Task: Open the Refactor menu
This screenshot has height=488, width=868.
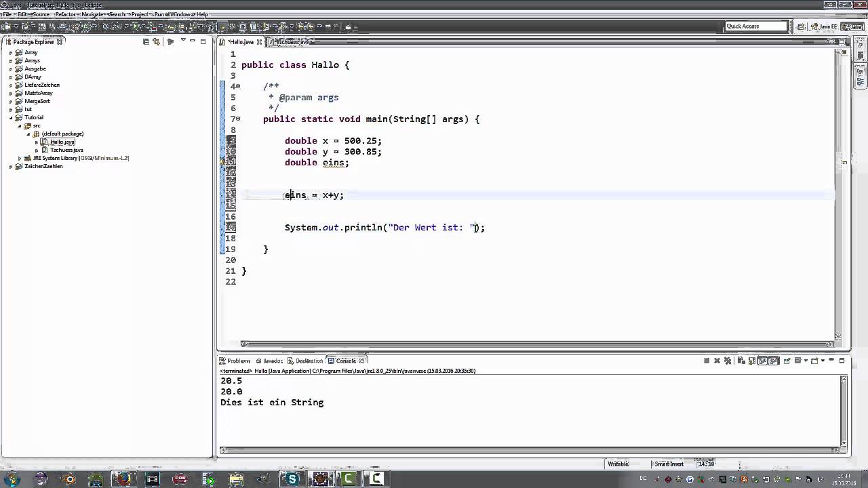Action: tap(66, 14)
